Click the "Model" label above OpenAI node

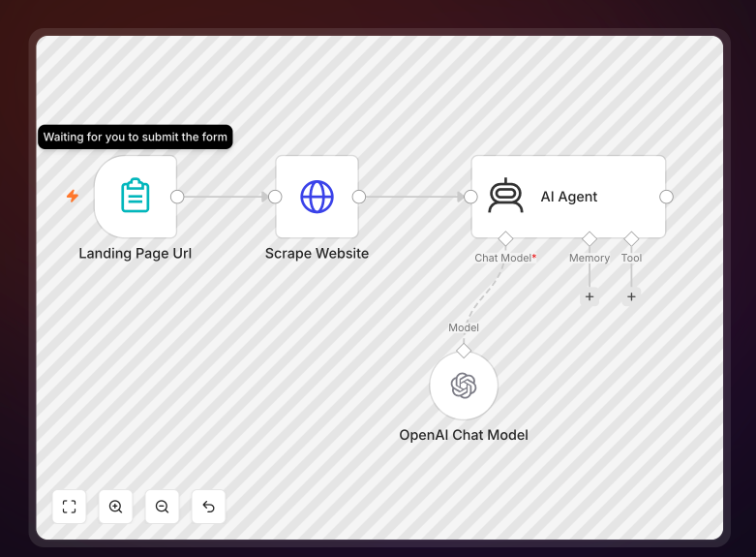tap(464, 327)
